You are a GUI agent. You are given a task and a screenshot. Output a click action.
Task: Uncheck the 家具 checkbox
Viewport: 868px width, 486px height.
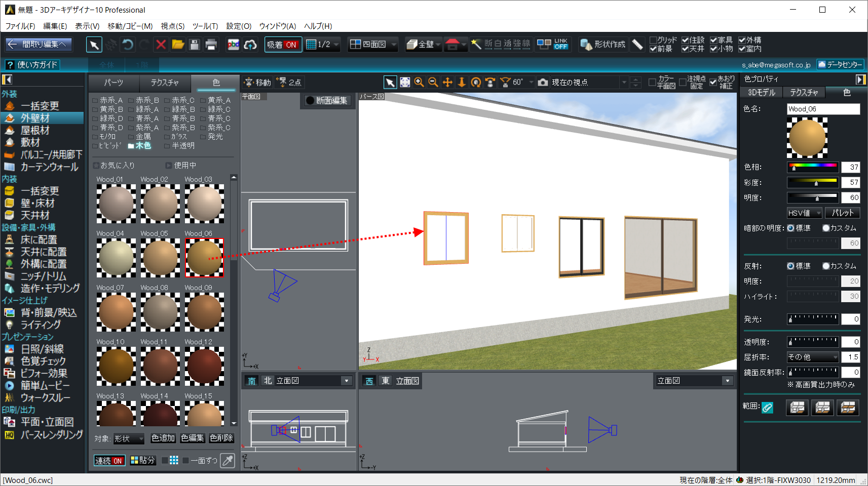(x=713, y=40)
